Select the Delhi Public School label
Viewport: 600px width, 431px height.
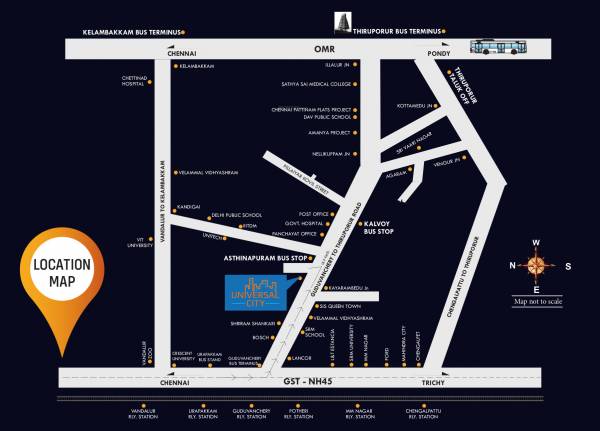click(x=236, y=215)
